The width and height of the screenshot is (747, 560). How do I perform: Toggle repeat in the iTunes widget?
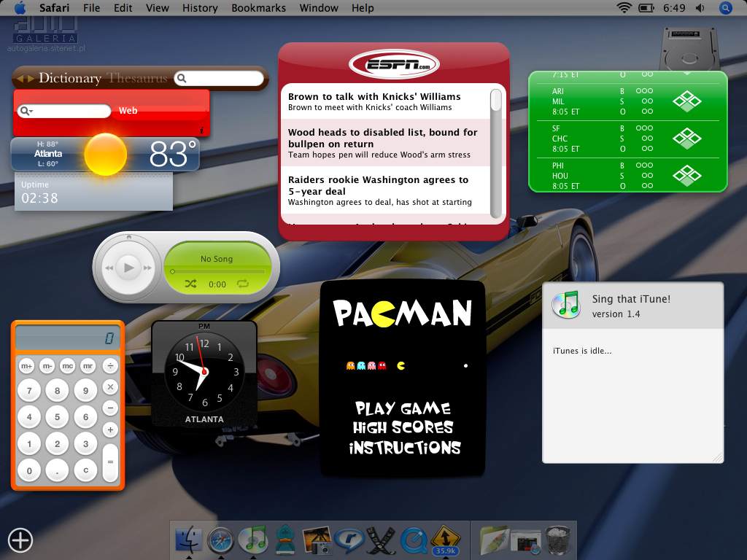tap(242, 284)
